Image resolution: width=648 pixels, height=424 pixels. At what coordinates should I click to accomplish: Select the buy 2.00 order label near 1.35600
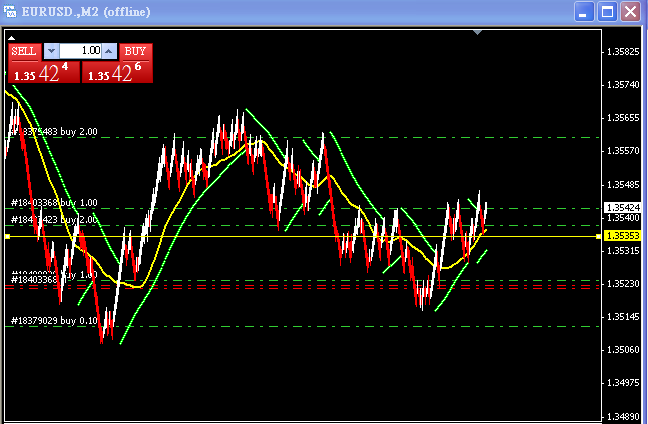click(54, 132)
